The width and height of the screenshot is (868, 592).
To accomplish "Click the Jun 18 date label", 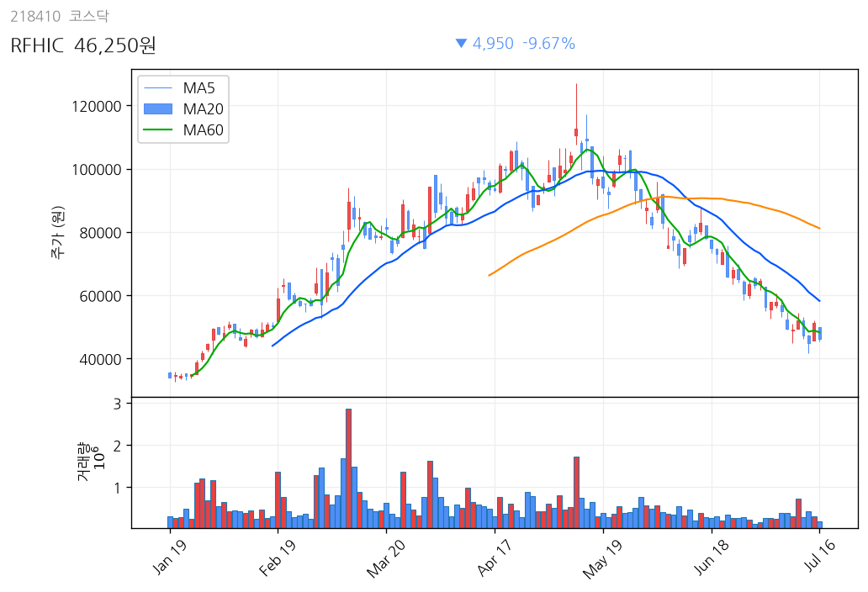I will (712, 558).
